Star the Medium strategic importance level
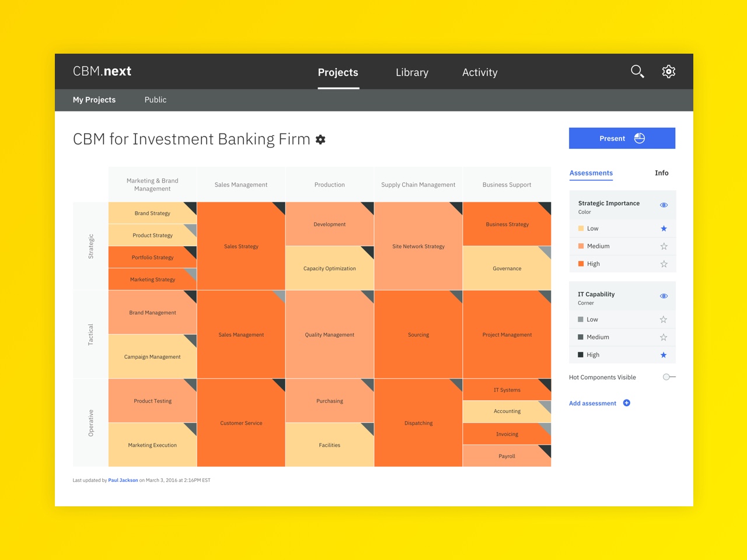Viewport: 747px width, 560px height. coord(664,246)
